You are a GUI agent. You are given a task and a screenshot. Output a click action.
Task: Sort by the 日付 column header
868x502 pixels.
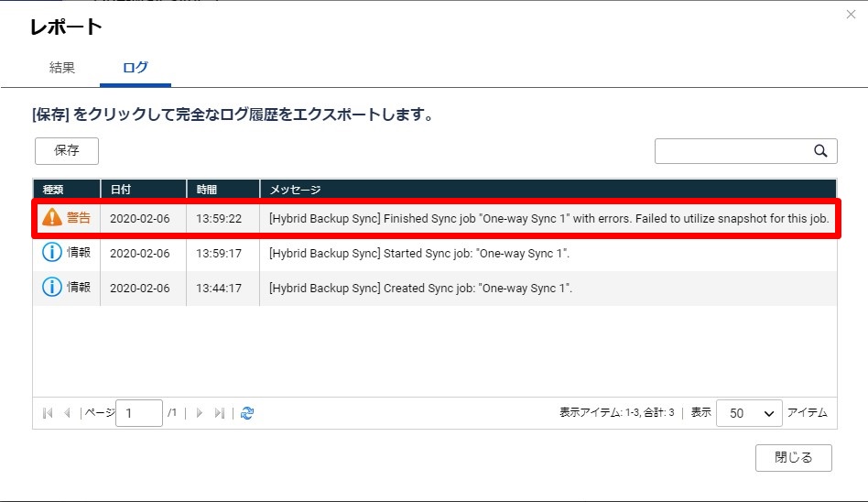[x=144, y=190]
